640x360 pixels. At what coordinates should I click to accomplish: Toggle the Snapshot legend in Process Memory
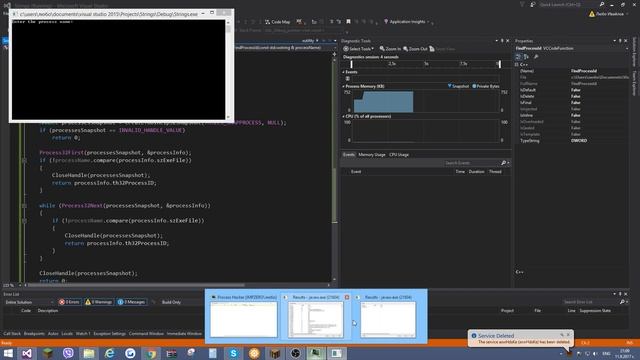tap(458, 86)
